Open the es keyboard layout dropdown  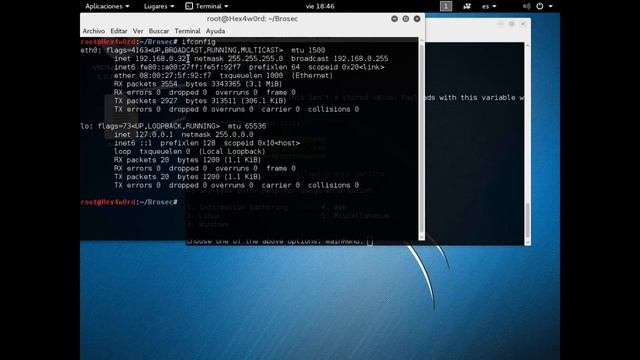point(489,6)
